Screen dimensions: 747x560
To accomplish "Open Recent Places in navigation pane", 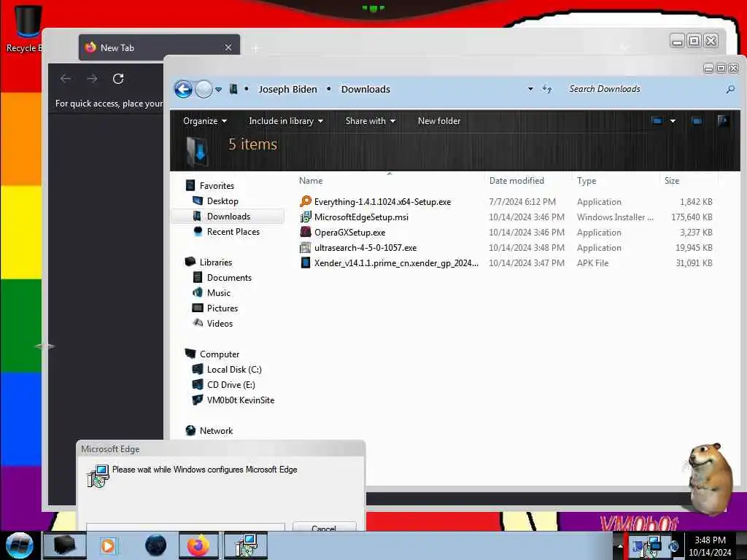I will click(233, 231).
